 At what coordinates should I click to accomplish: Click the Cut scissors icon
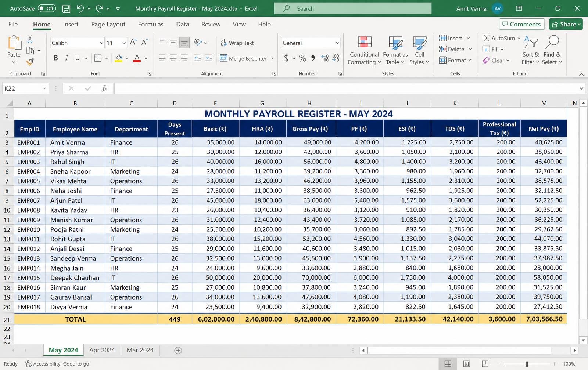click(30, 39)
